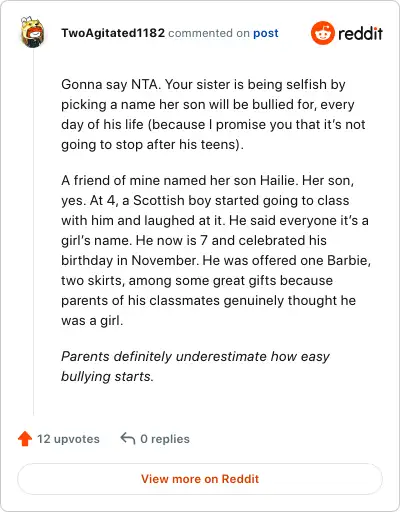Click the "12 upvotes" count
The height and width of the screenshot is (512, 400).
tap(68, 439)
